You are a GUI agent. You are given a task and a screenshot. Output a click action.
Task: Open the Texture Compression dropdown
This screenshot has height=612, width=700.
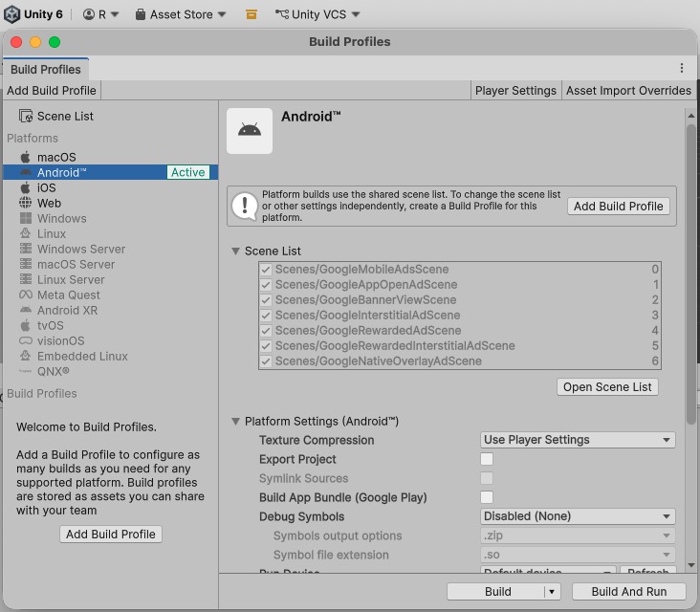pos(578,440)
